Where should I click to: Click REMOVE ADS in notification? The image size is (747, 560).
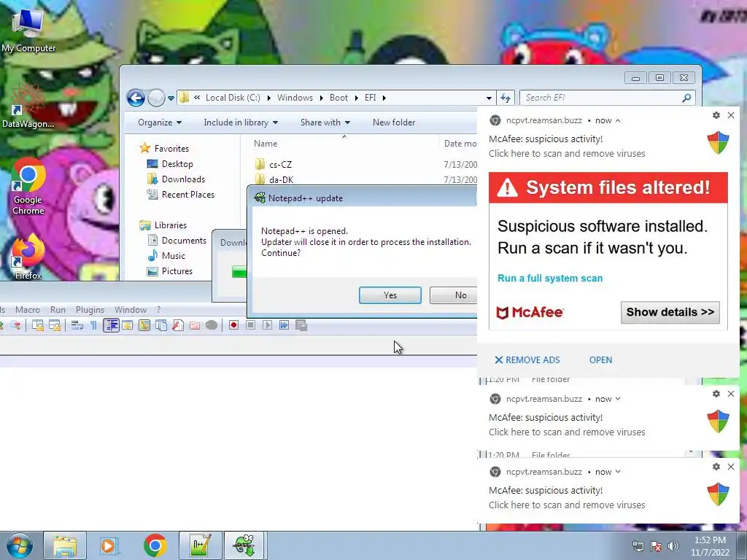coord(527,360)
